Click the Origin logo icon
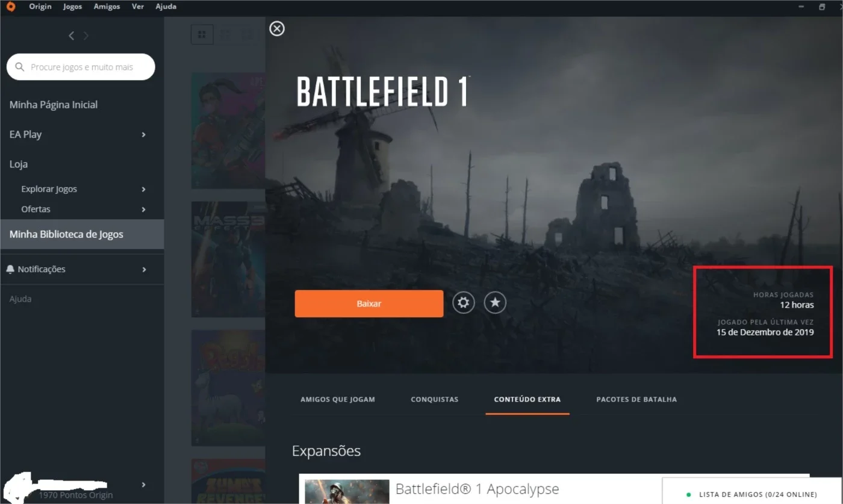Screen dimensions: 843x504 click(10, 7)
